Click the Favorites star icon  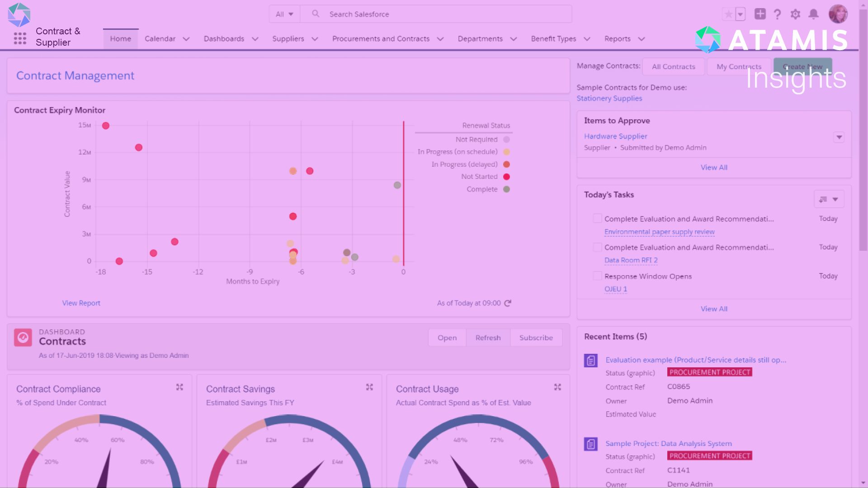tap(729, 14)
